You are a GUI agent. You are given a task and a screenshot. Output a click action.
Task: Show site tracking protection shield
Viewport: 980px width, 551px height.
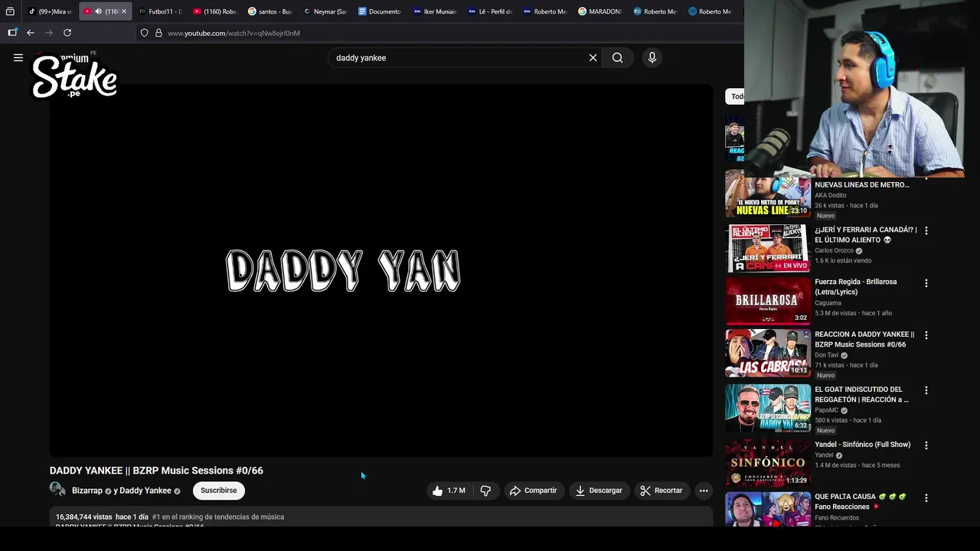[x=144, y=33]
